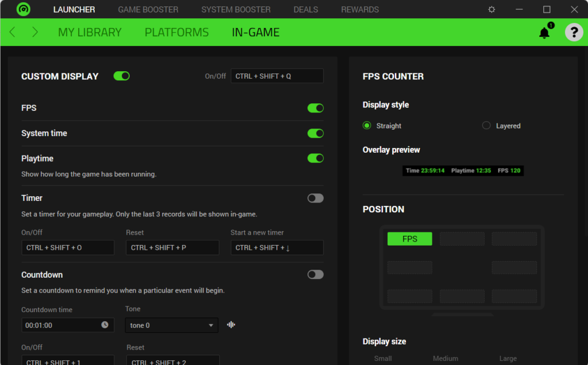Turn off the FPS toggle
Image resolution: width=588 pixels, height=365 pixels.
[x=315, y=108]
